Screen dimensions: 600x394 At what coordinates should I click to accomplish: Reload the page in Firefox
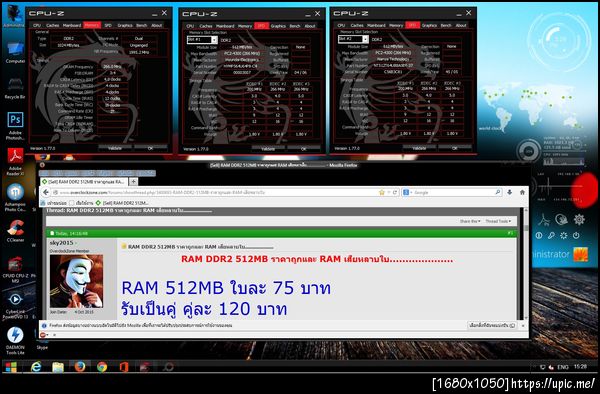pyautogui.click(x=395, y=192)
